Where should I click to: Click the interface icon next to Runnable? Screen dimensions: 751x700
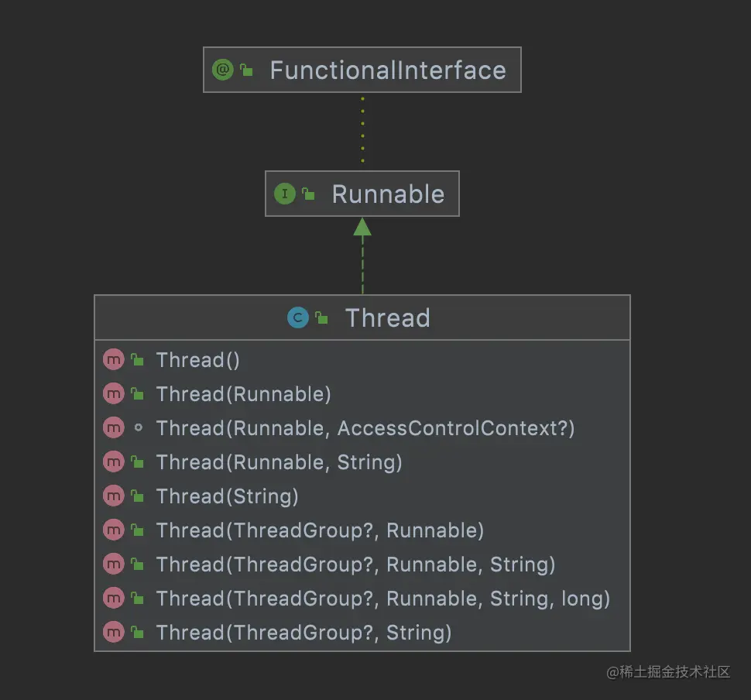pyautogui.click(x=285, y=194)
